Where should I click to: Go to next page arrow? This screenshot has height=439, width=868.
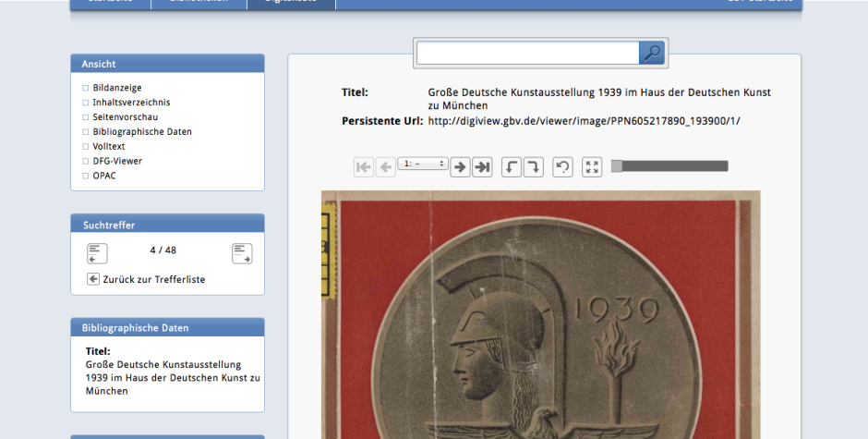click(460, 167)
